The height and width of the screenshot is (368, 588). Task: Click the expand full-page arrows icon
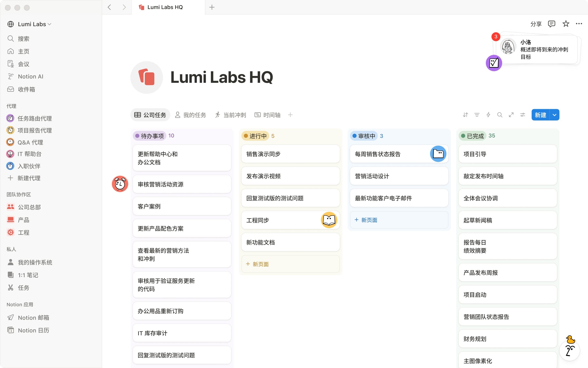click(x=511, y=115)
